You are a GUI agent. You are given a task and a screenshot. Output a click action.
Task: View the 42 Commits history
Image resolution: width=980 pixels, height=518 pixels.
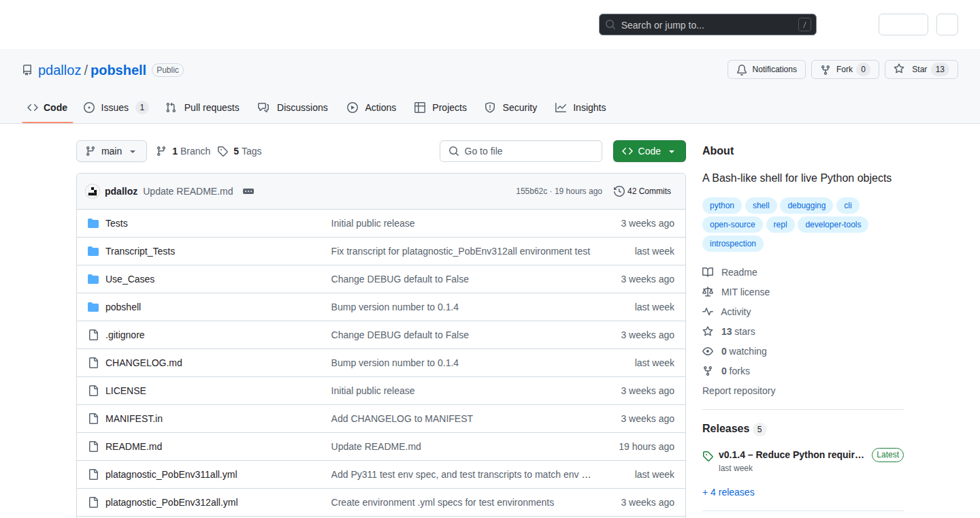(x=642, y=191)
